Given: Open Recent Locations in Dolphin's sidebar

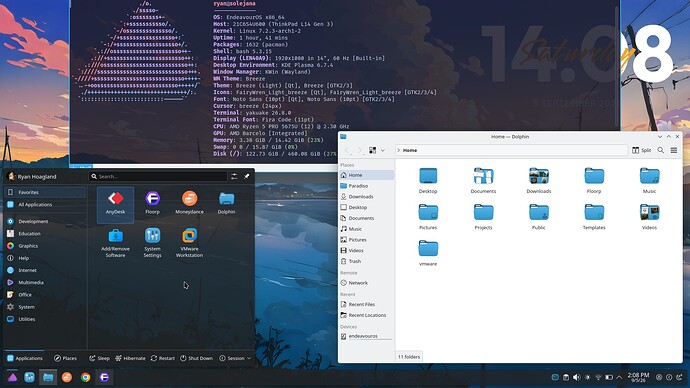Looking at the screenshot, I should [x=367, y=315].
